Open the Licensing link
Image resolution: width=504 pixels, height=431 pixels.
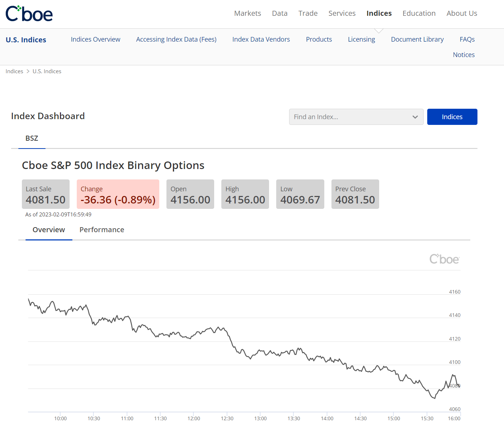coord(361,39)
